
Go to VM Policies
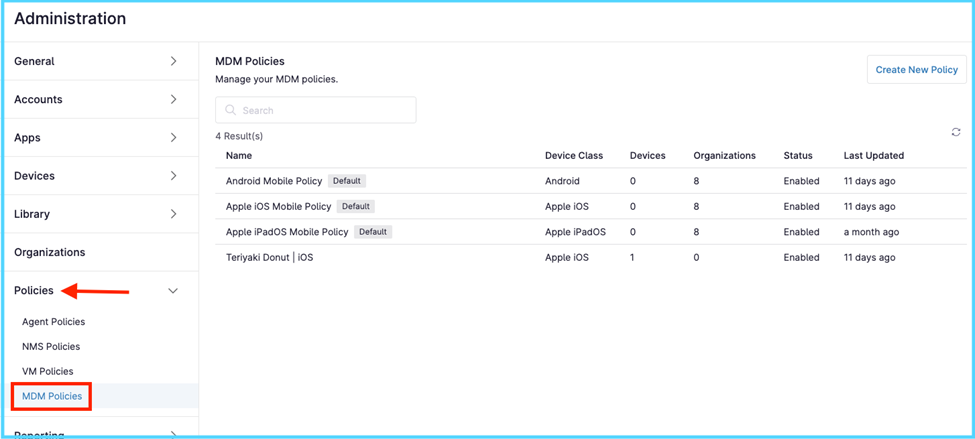[48, 371]
